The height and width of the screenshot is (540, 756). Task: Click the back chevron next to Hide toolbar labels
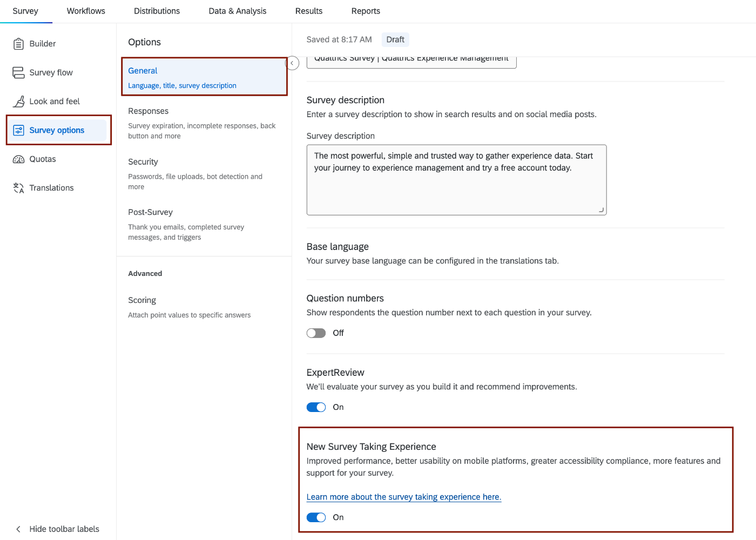pos(18,529)
